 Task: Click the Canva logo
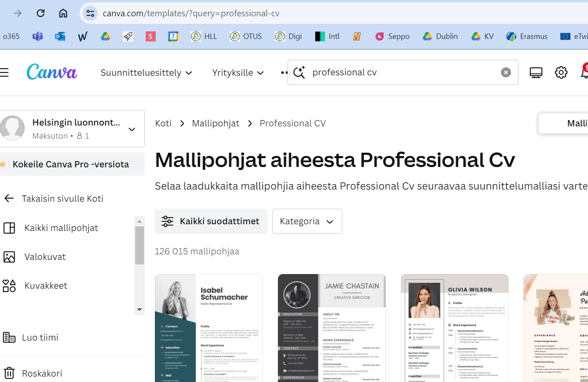52,72
